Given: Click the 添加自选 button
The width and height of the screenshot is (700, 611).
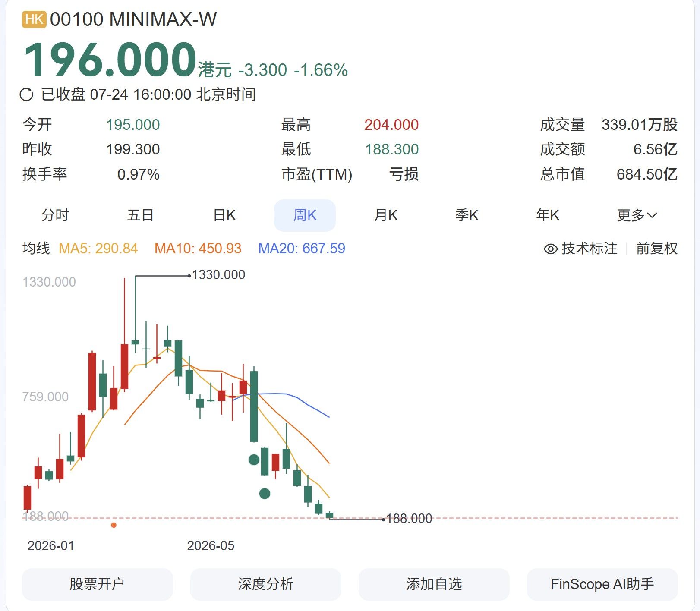Looking at the screenshot, I should 434,584.
